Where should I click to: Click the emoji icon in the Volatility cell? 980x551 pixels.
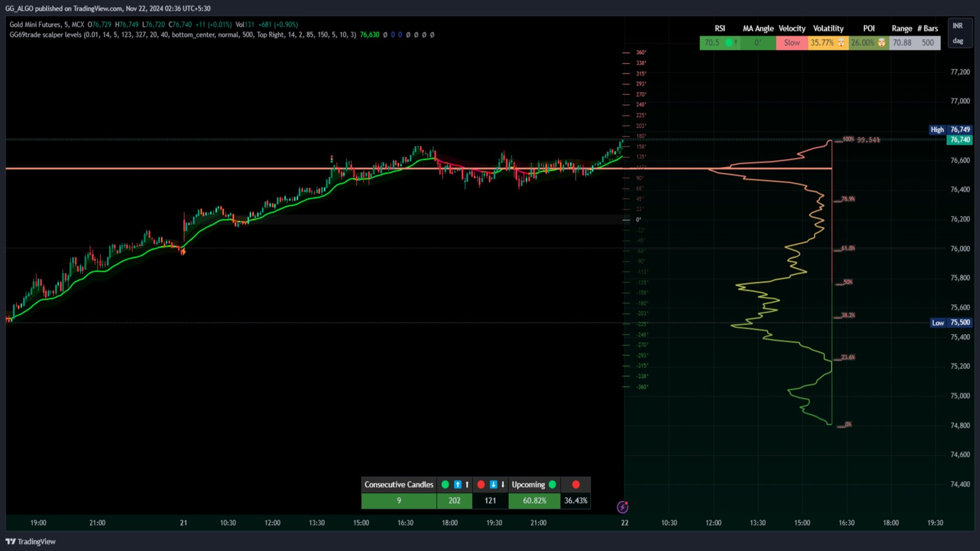tap(841, 43)
